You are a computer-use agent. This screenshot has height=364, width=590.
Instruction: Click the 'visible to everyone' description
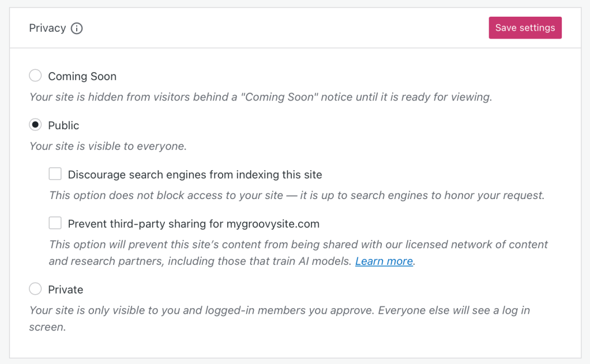point(108,146)
